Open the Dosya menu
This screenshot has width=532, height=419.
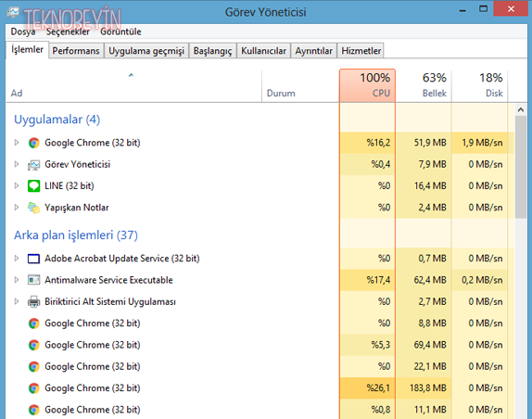23,32
